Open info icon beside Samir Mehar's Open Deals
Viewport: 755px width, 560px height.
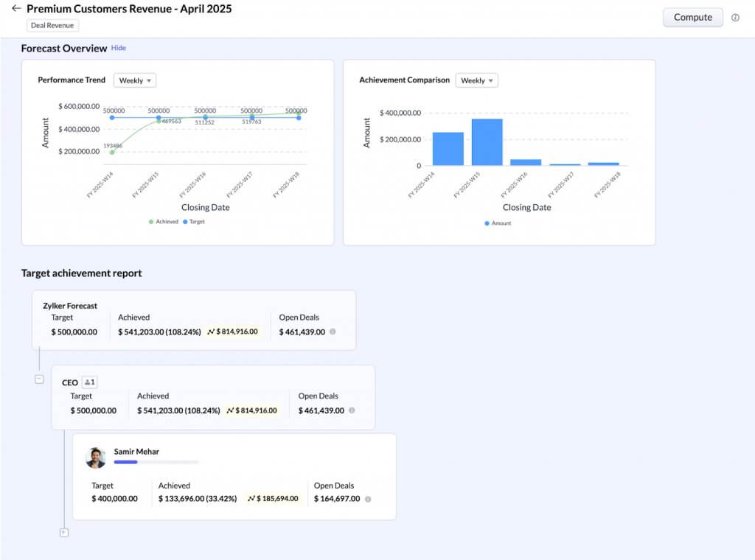[x=367, y=498]
